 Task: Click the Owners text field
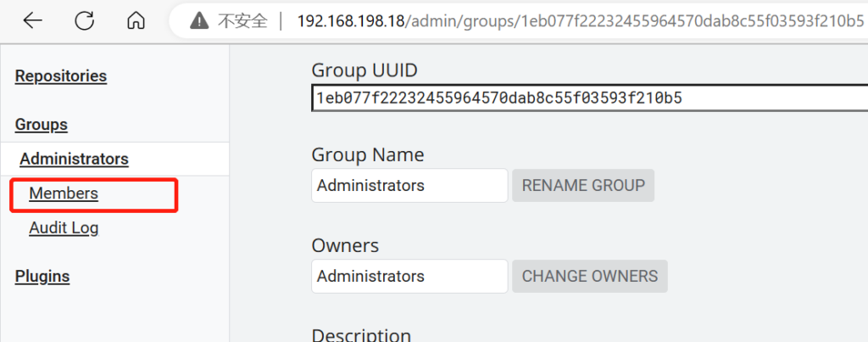(409, 276)
